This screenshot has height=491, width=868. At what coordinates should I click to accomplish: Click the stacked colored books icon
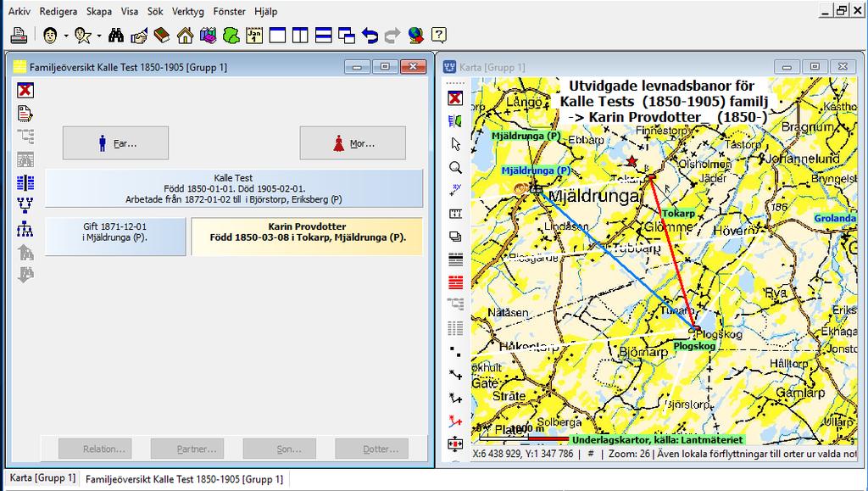point(209,36)
